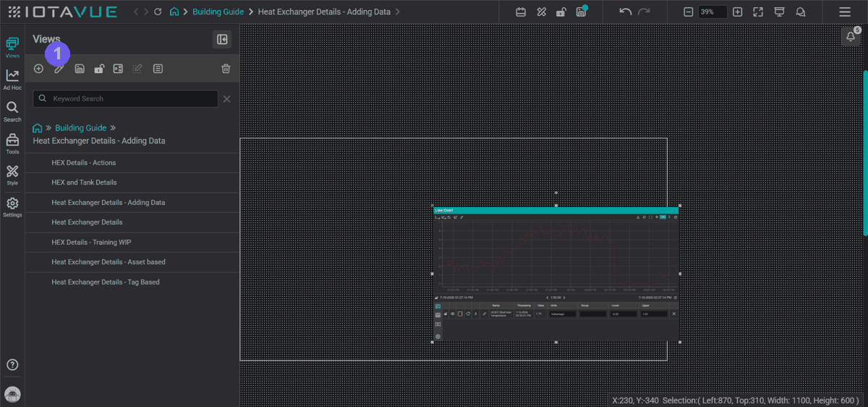Delete view with the trash icon
This screenshot has width=868, height=407.
(x=226, y=69)
